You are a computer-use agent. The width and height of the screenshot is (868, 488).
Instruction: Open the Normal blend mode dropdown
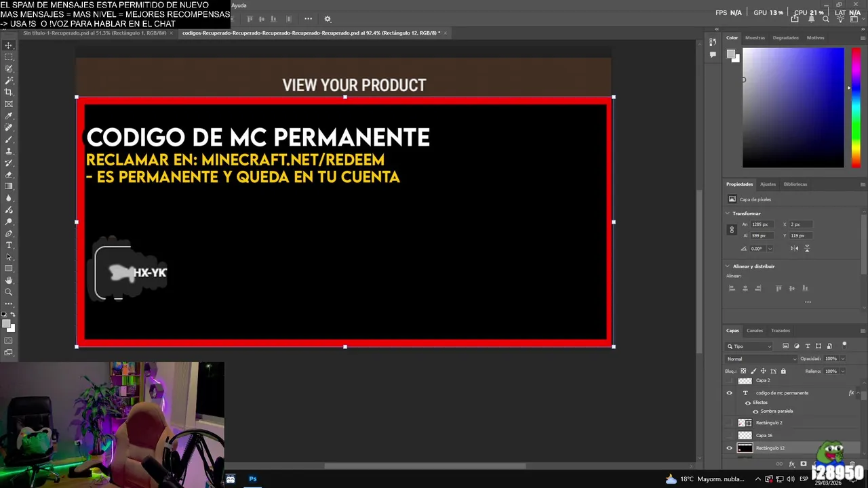coord(762,359)
